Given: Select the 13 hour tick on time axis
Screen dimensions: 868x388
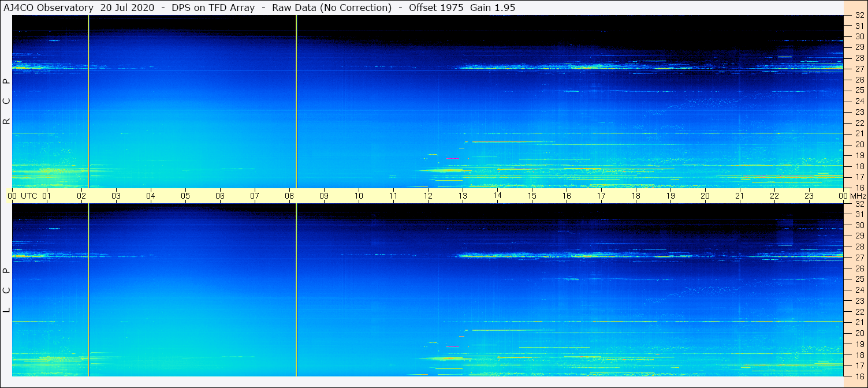Looking at the screenshot, I should click(463, 196).
